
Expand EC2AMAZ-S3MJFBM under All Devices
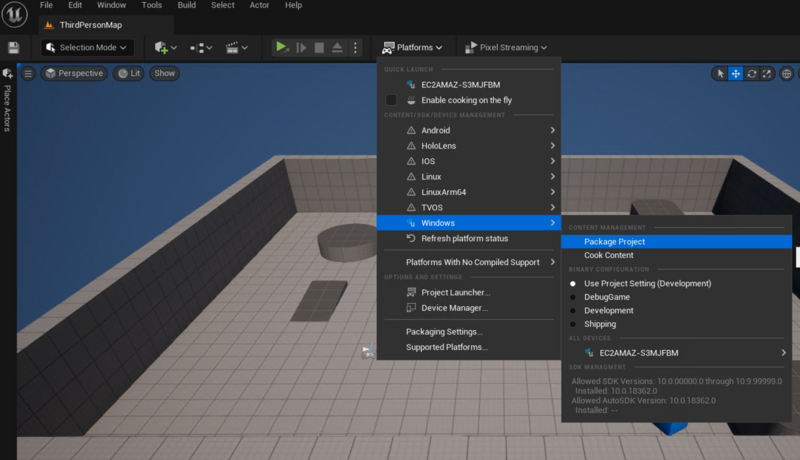pyautogui.click(x=676, y=353)
